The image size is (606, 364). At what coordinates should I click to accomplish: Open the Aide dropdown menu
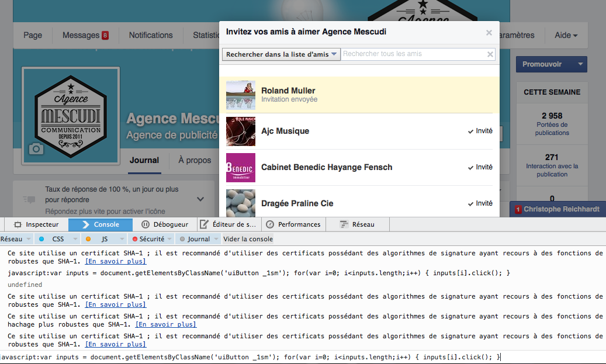[x=566, y=35]
